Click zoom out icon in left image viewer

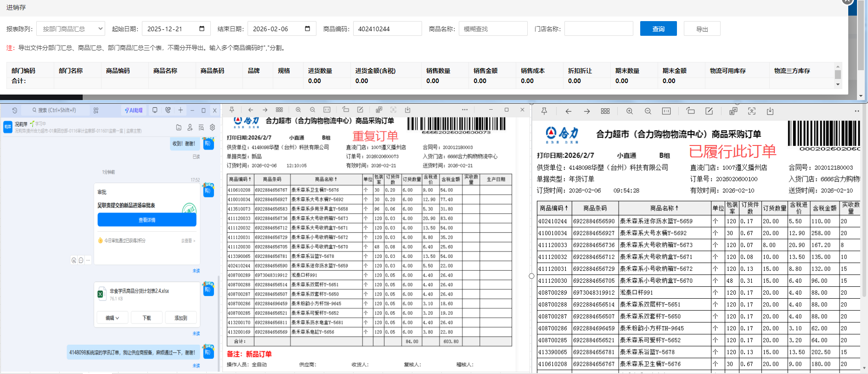point(312,110)
